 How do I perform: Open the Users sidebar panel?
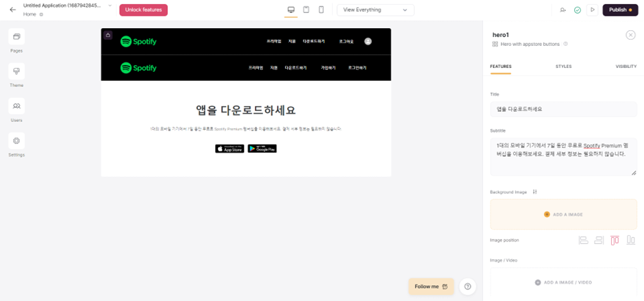pyautogui.click(x=16, y=106)
